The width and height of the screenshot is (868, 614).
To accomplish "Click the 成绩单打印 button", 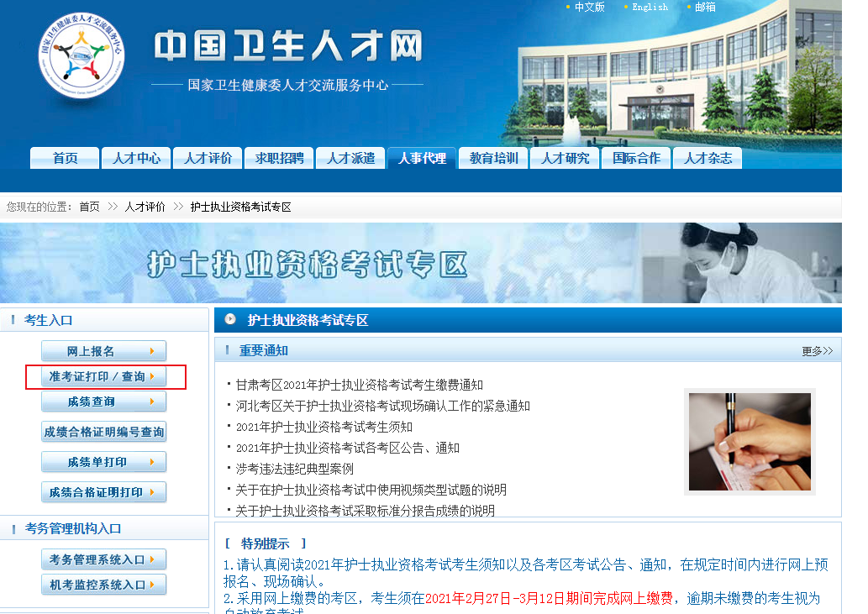I will pos(103,462).
